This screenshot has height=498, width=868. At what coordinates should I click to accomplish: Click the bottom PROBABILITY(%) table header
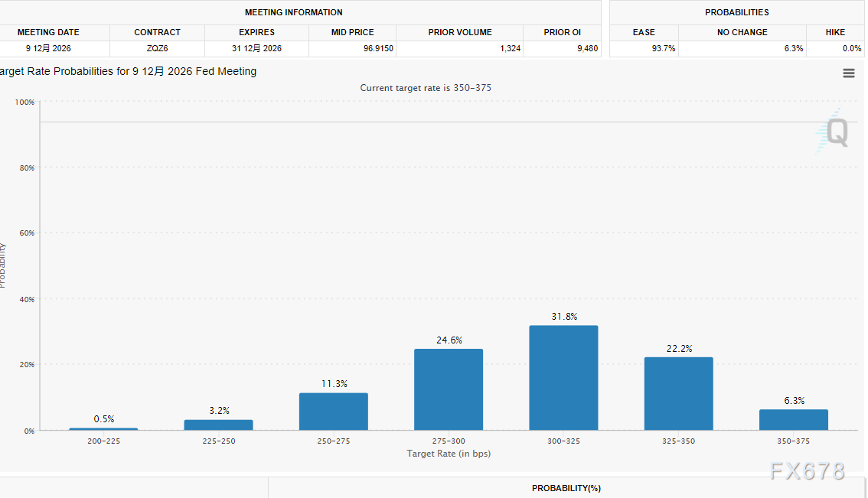(566, 488)
